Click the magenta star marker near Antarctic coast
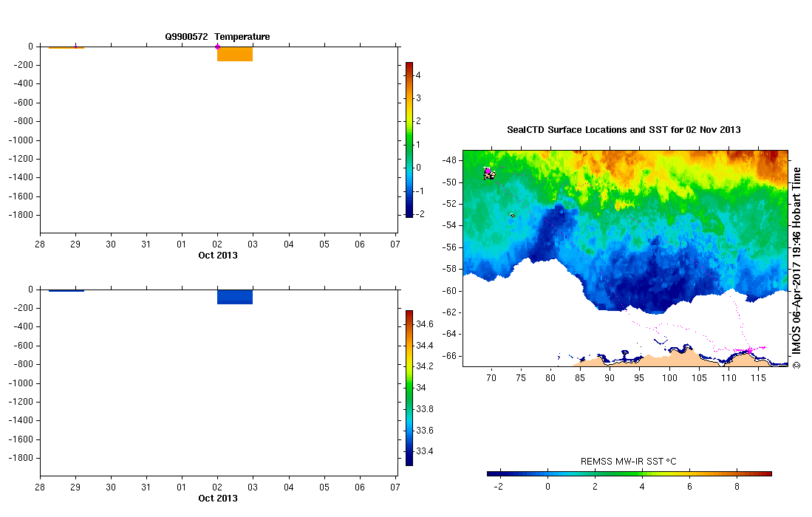 749,350
